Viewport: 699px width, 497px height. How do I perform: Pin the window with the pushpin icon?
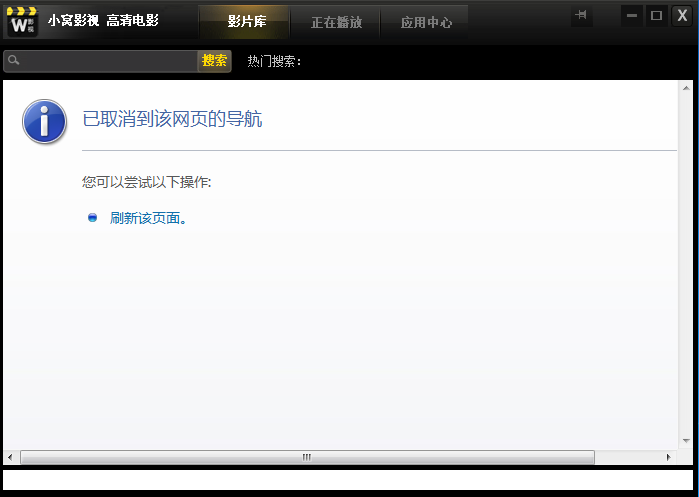coord(581,16)
